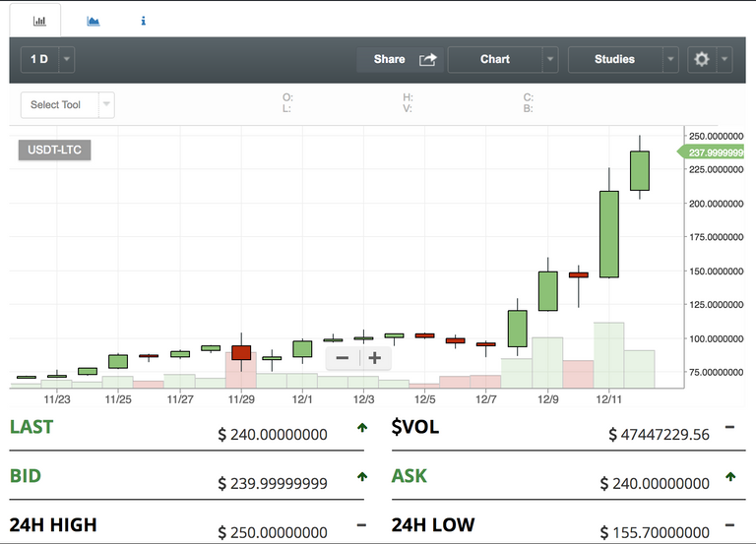
Task: Open the bar chart tab icon
Action: (39, 21)
